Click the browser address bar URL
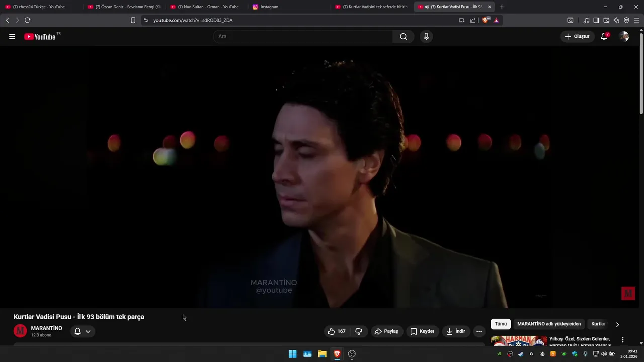 pyautogui.click(x=193, y=20)
